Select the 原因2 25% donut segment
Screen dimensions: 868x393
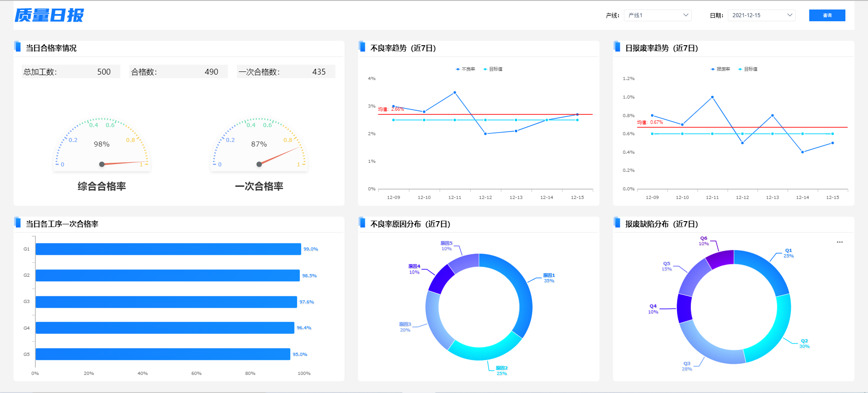coord(486,353)
